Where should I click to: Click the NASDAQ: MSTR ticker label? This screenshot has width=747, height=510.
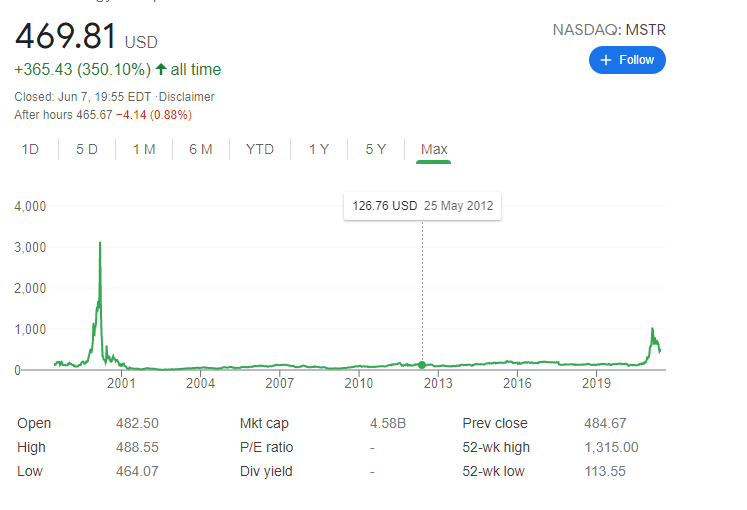click(x=609, y=30)
